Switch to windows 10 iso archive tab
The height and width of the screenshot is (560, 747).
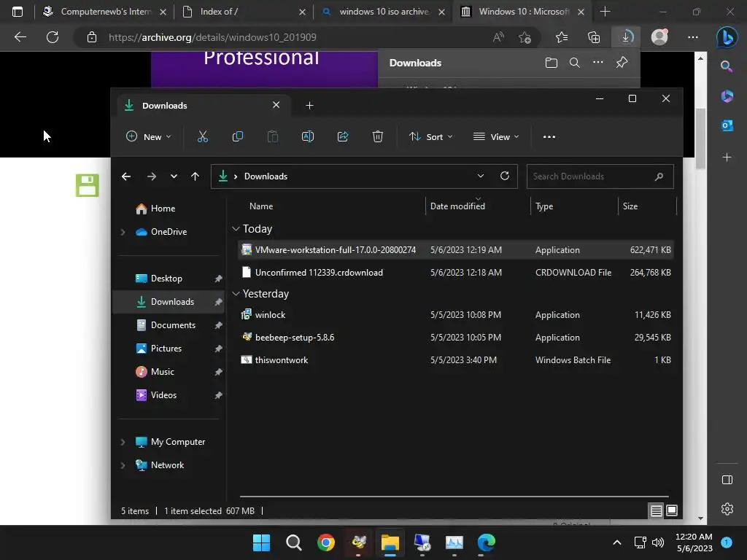(384, 12)
